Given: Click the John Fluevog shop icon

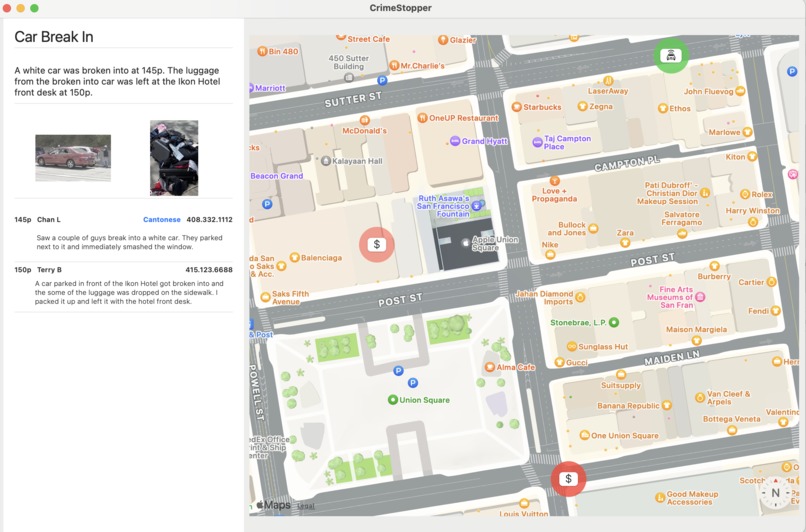Looking at the screenshot, I should point(740,91).
